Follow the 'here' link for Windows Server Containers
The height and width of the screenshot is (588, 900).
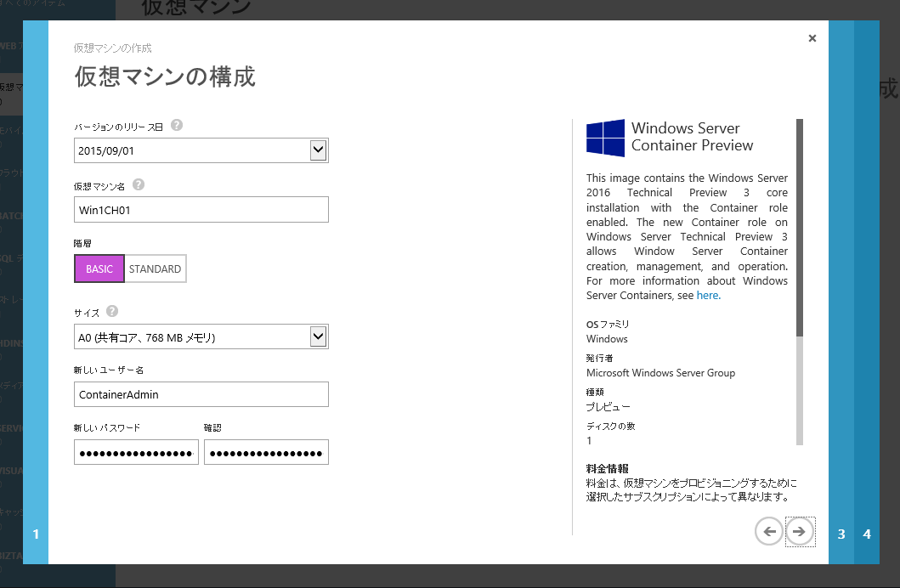708,296
